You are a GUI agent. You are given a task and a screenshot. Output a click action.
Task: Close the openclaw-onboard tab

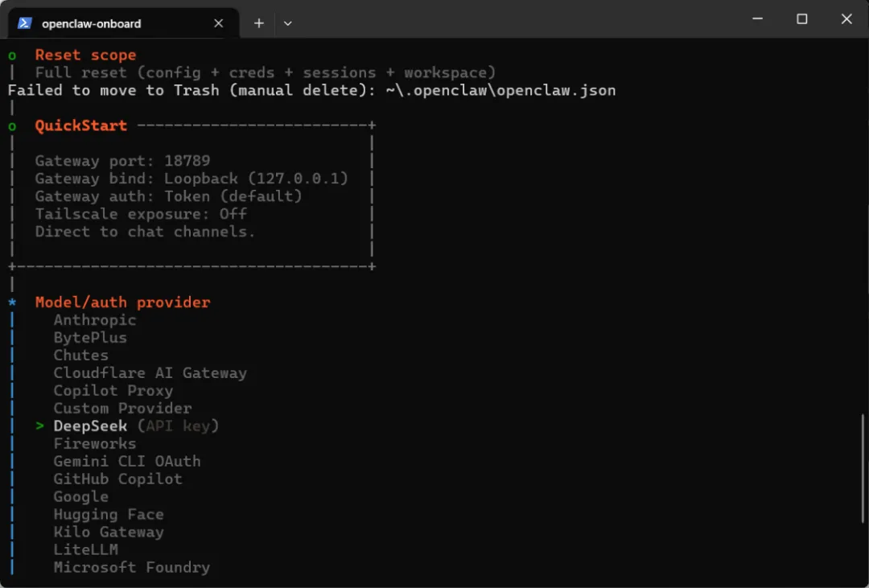pyautogui.click(x=218, y=23)
